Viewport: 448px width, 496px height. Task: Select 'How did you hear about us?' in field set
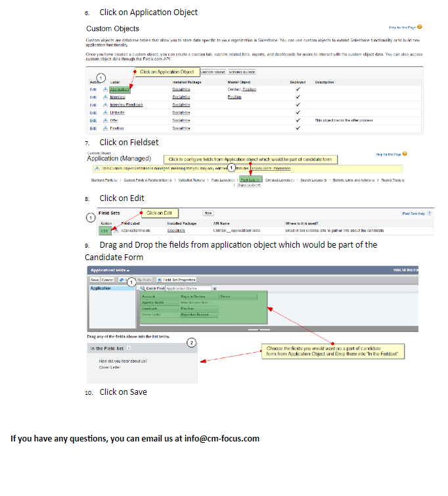pos(123,361)
